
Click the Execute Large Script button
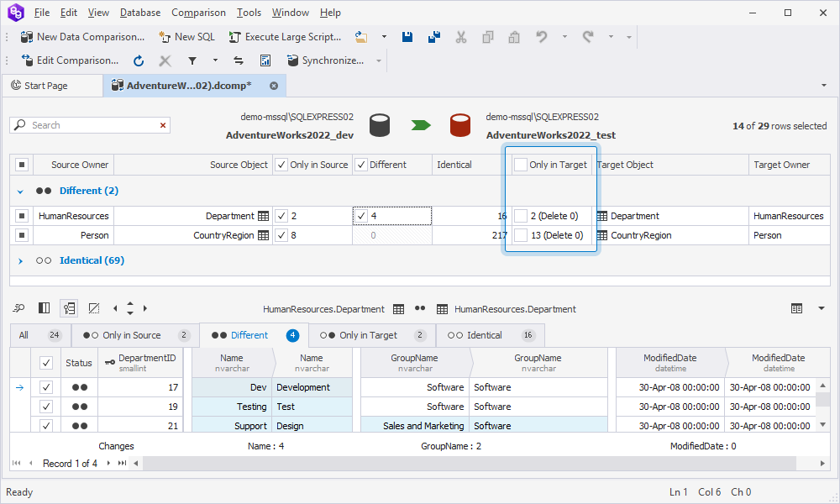point(285,37)
